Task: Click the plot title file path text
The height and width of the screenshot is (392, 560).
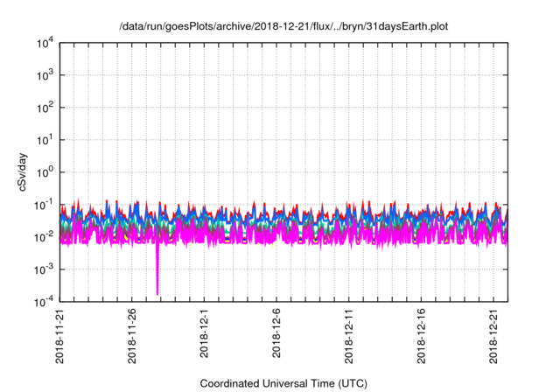Action: coord(283,25)
